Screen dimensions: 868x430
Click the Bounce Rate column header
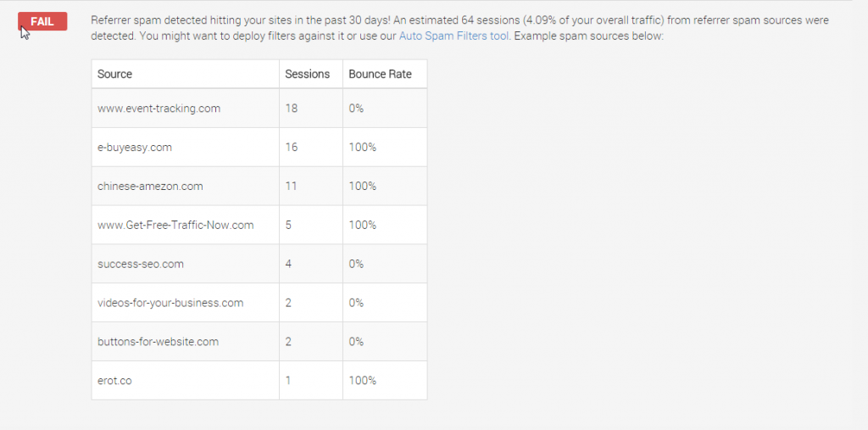click(x=386, y=75)
